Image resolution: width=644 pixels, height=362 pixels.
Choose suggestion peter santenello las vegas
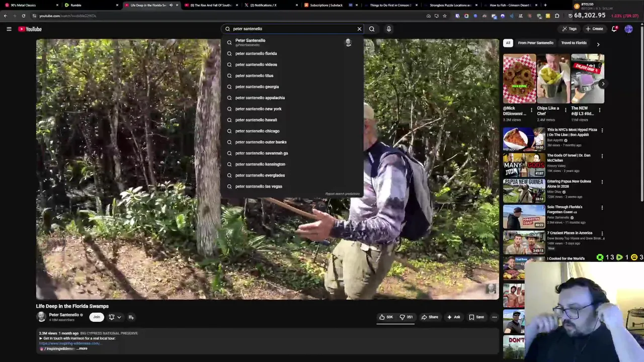[x=292, y=186]
